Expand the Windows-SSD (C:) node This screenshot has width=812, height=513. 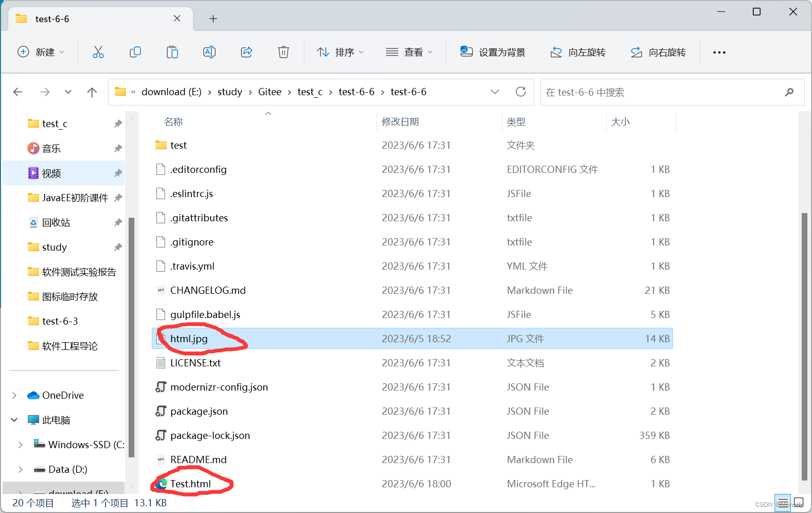pos(21,445)
